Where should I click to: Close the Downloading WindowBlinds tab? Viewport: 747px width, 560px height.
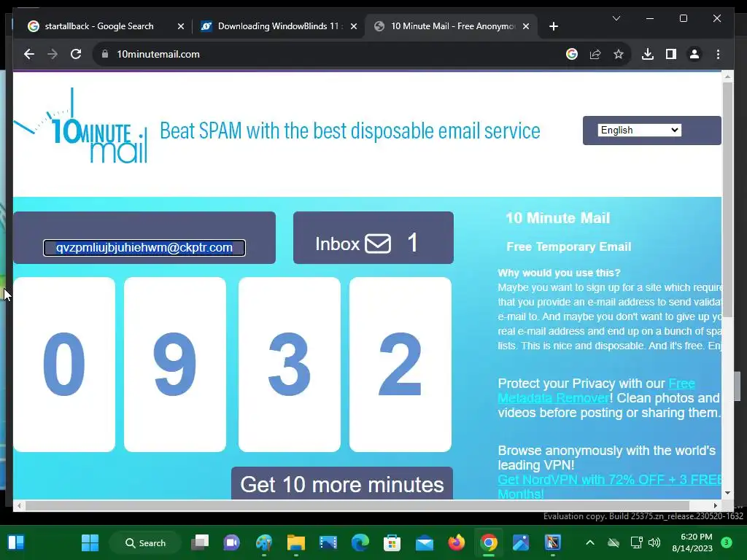354,27
